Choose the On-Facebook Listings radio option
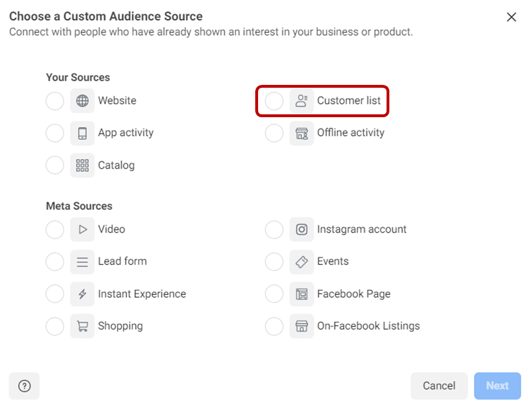The image size is (532, 403). (x=274, y=327)
